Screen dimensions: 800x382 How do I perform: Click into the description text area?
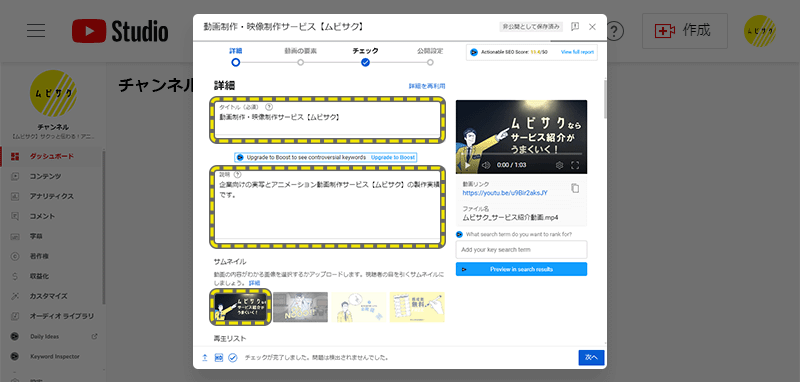pyautogui.click(x=327, y=207)
